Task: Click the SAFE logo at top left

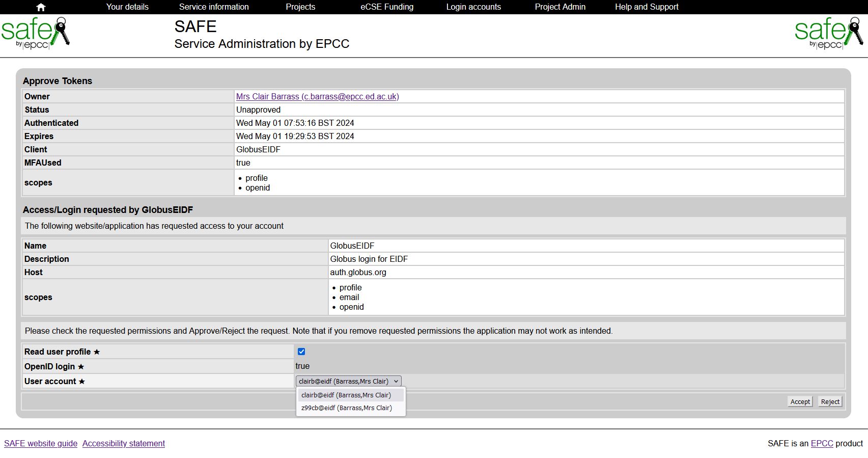Action: (35, 33)
